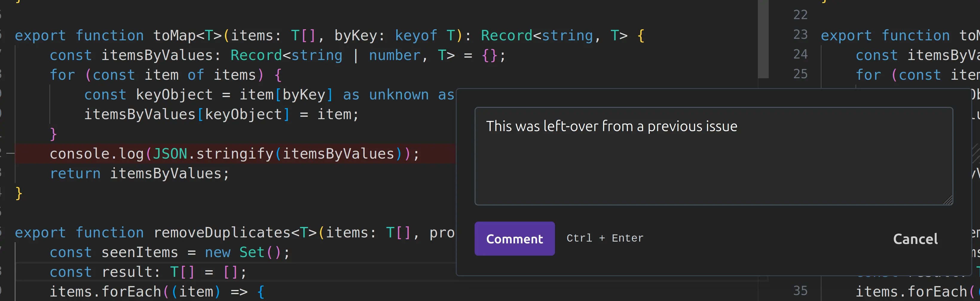Click the 'return itemsByValues;' line

140,174
